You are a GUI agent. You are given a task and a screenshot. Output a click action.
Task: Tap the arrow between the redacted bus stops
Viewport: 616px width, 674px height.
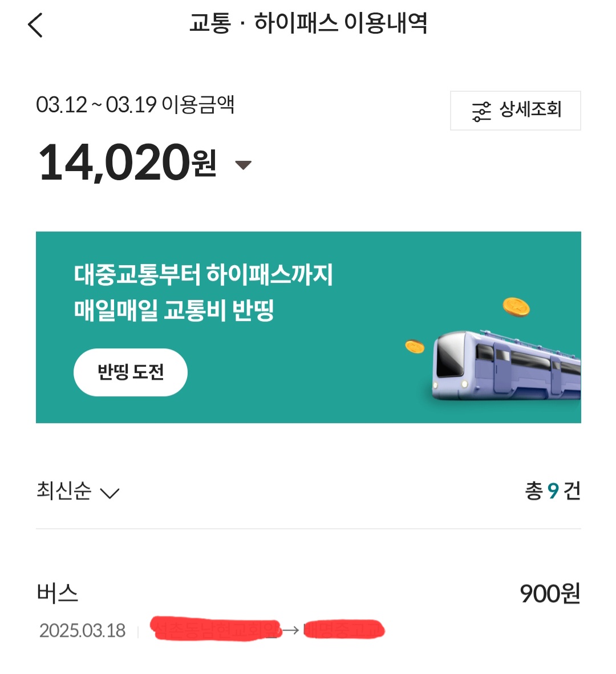tap(291, 630)
